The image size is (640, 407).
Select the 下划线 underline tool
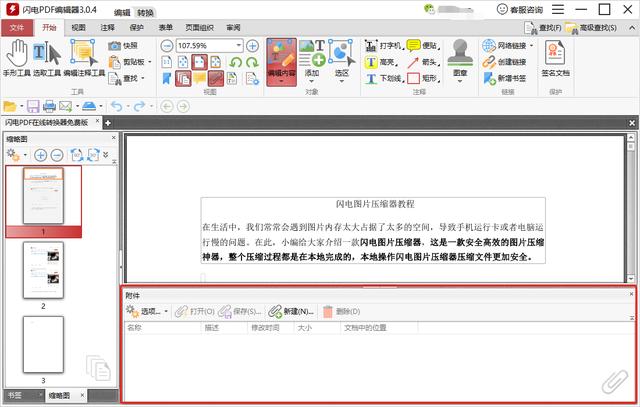click(383, 78)
